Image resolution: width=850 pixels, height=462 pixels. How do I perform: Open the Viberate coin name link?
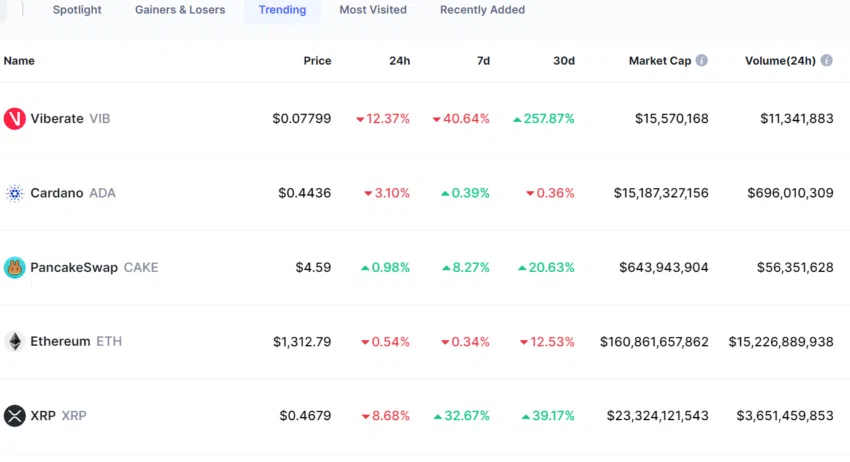pos(57,119)
